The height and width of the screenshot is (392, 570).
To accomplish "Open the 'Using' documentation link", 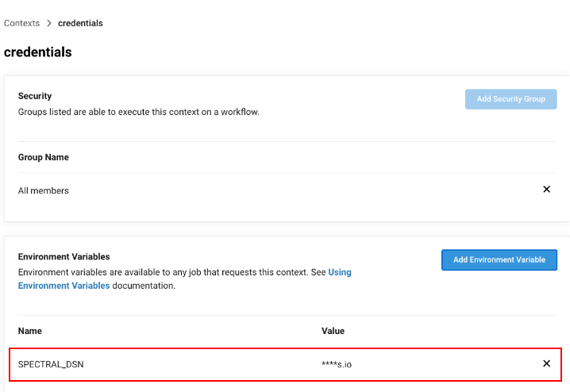I will [x=340, y=272].
